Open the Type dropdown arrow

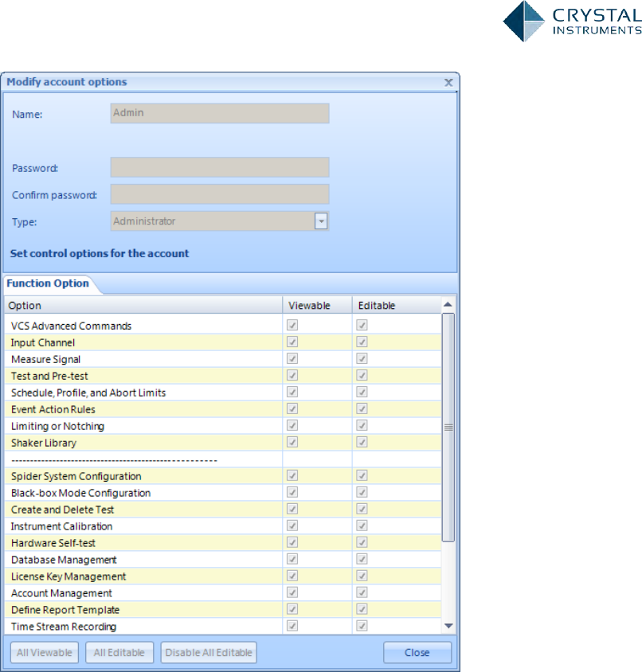click(x=321, y=221)
